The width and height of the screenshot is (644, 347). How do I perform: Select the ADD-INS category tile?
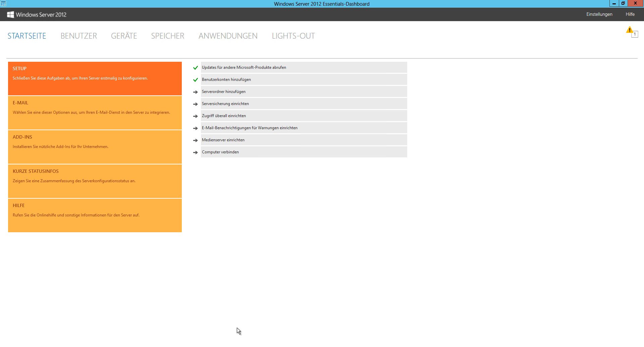95,147
